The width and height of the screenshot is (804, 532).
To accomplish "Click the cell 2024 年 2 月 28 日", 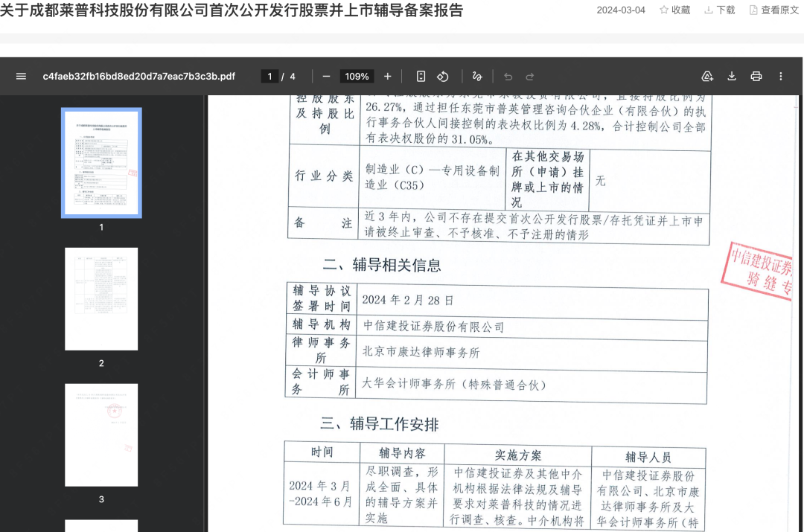I will coord(408,300).
